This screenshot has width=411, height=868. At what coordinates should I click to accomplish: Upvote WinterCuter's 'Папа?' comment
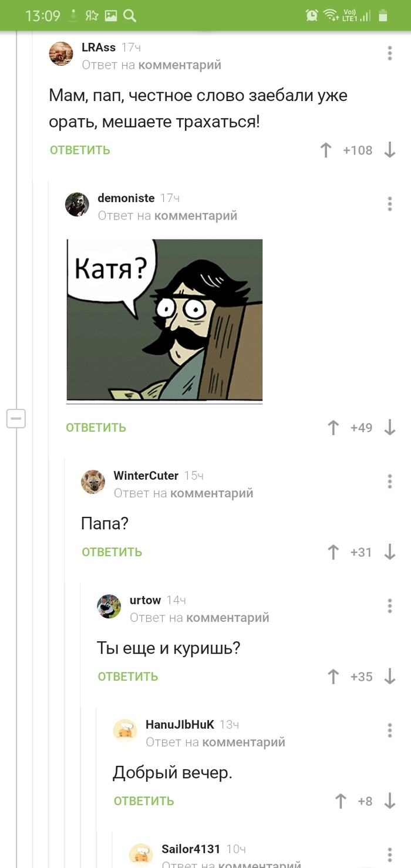pyautogui.click(x=333, y=552)
